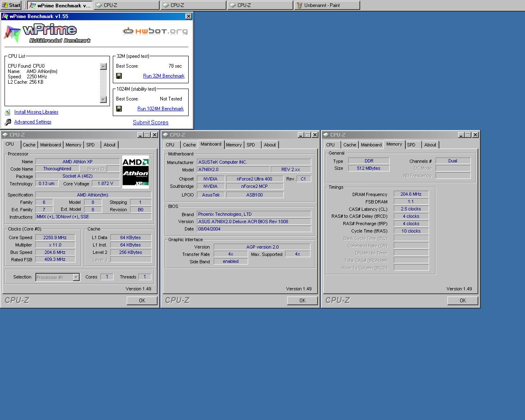
Task: Click the memory Size value 512 MBytes
Action: click(369, 168)
